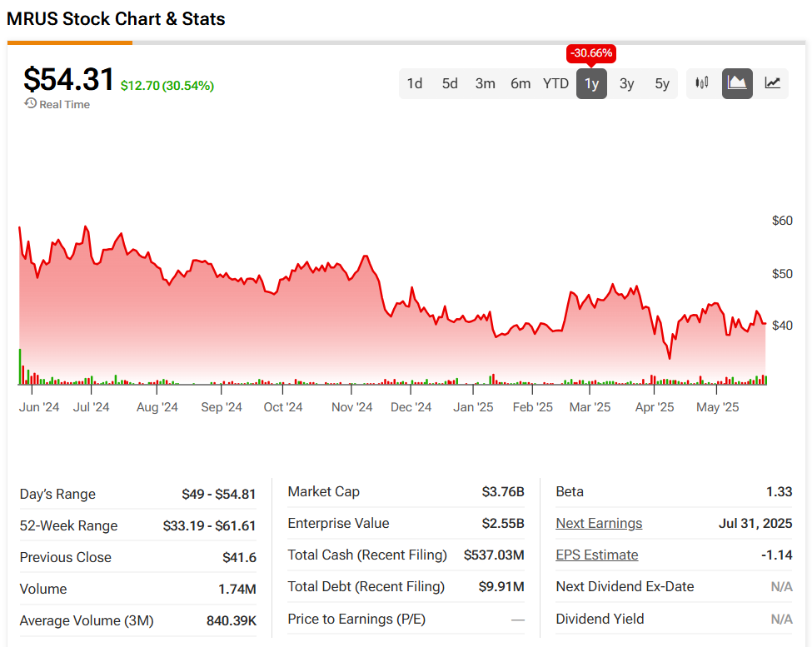Click the 52-Week Range value $33.19 - $61.61
Viewport: 812px width, 647px height.
click(209, 526)
